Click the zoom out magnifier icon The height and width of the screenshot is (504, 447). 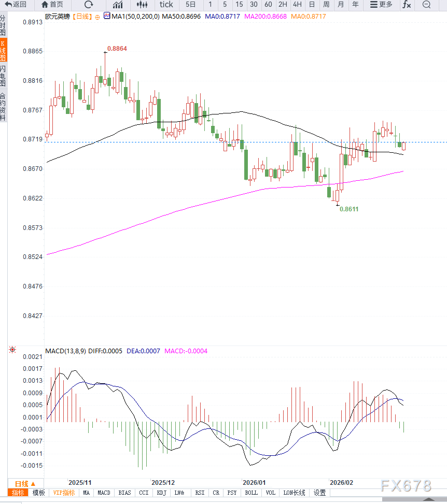click(x=426, y=5)
